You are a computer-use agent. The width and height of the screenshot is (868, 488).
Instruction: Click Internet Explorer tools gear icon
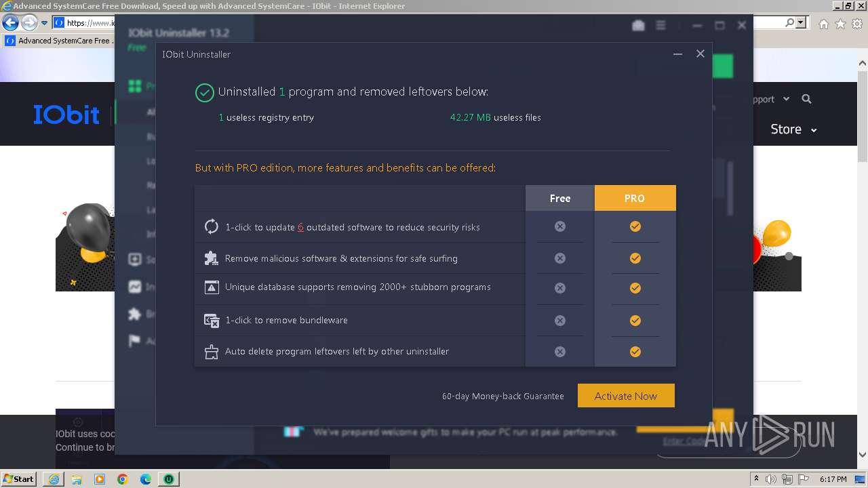856,24
